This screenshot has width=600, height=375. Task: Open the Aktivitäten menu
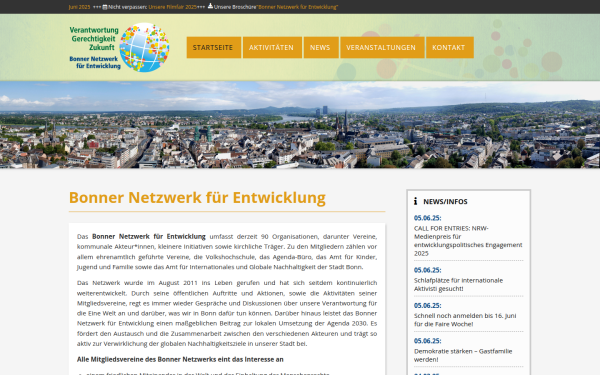pos(272,47)
